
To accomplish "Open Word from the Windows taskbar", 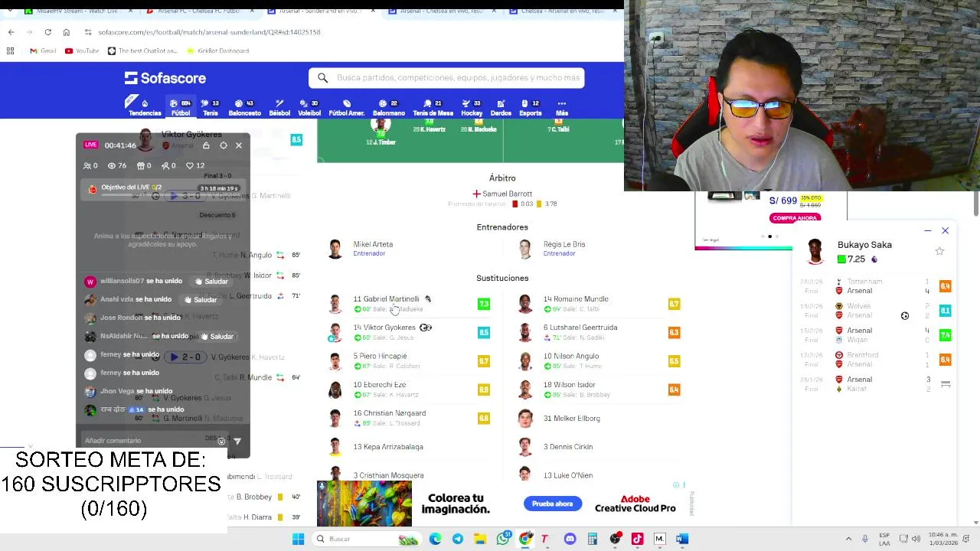I will coord(682,539).
